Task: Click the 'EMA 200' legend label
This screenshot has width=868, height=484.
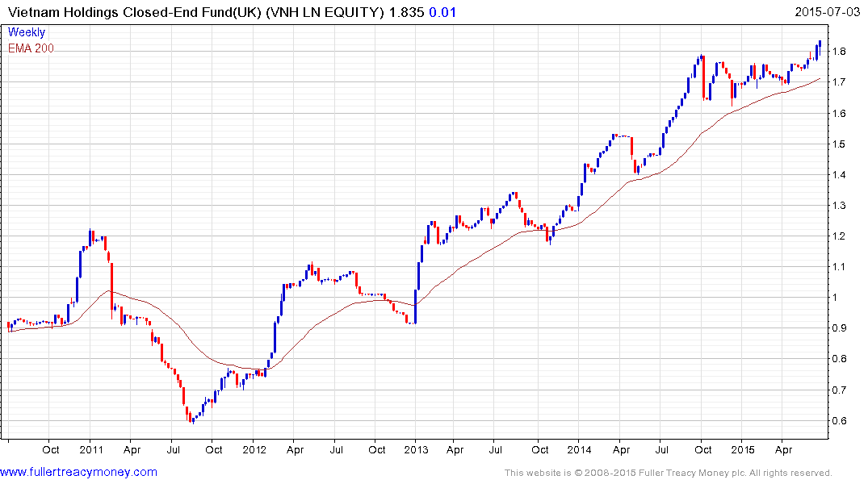Action: [31, 48]
